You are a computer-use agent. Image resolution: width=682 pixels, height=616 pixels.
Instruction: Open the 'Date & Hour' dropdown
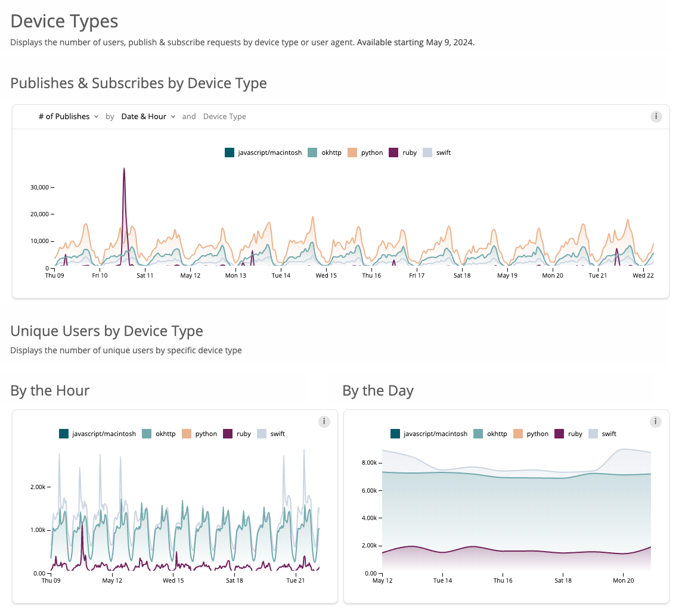(144, 116)
